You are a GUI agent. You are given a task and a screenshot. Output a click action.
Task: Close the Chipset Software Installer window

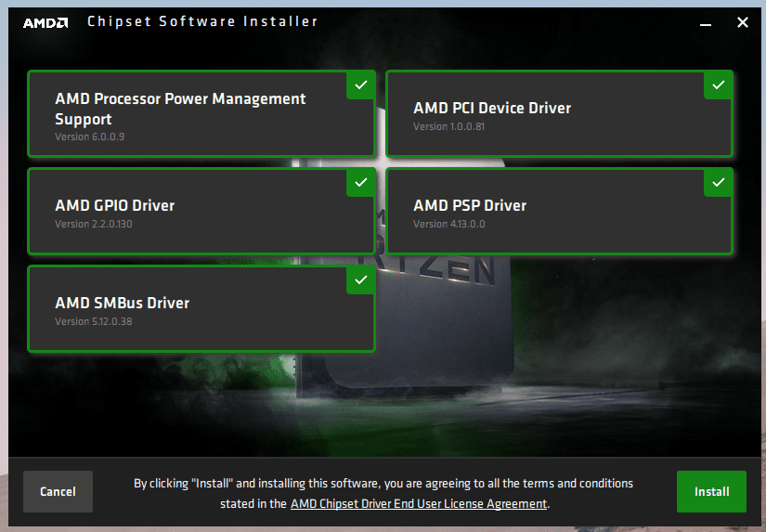[x=743, y=22]
